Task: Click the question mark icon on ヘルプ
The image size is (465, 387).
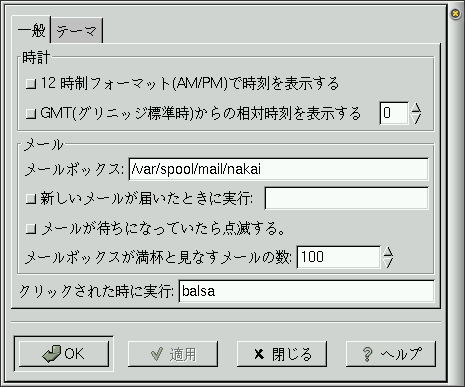Action: click(x=367, y=354)
